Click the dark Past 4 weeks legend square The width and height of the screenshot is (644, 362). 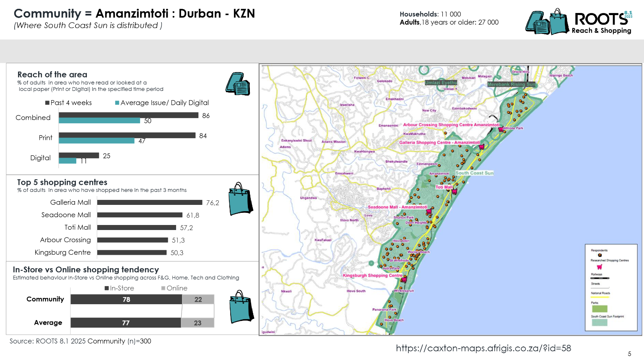(x=47, y=103)
